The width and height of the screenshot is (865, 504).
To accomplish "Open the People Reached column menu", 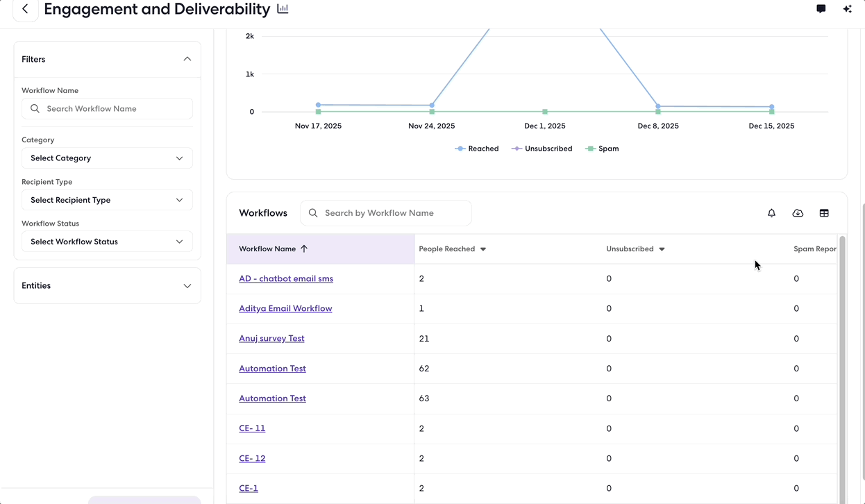I will 483,249.
